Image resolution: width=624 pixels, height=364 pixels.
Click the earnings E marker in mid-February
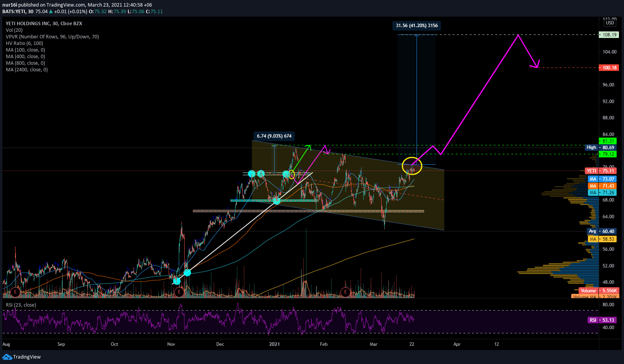(x=345, y=292)
